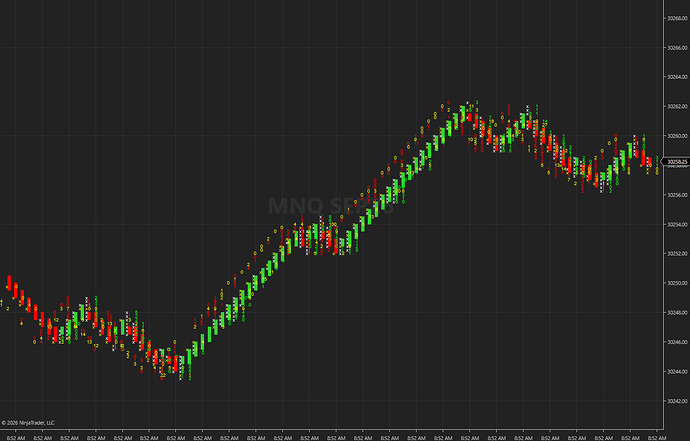Click the 30252.00 price scale label

[677, 254]
